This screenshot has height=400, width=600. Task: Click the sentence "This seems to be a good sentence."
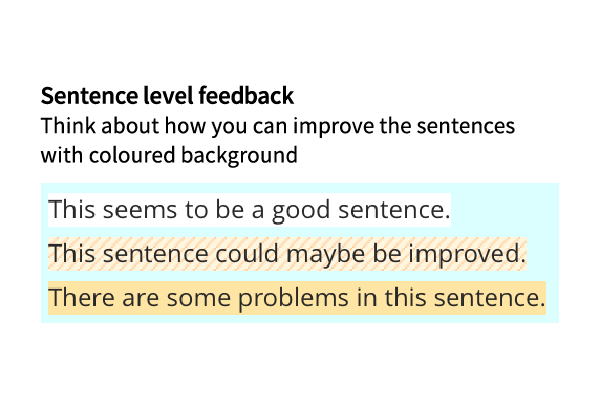249,210
